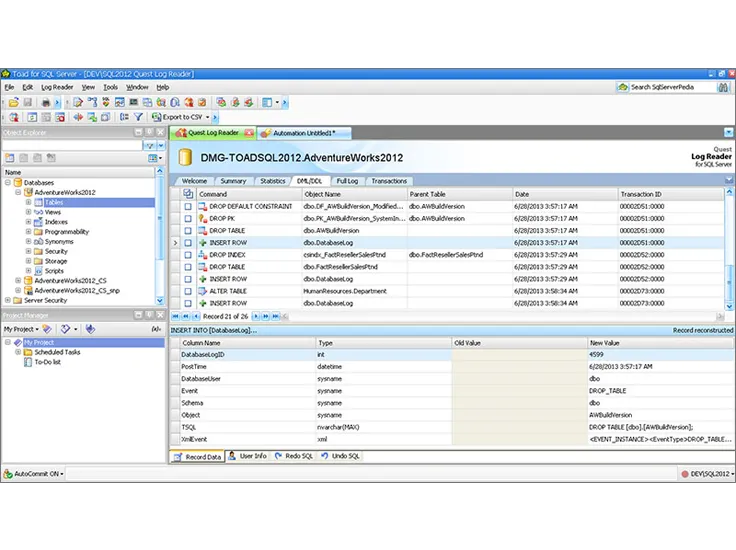Switch to the Full Log tab
This screenshot has width=736, height=550.
point(347,181)
